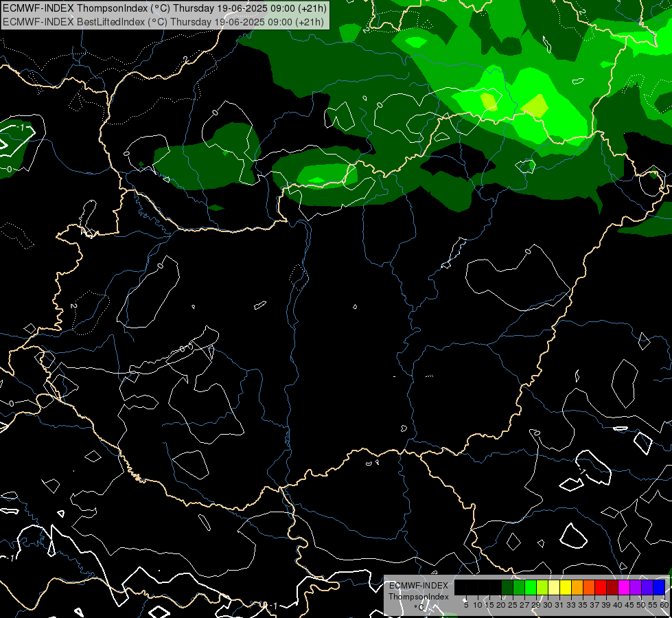Viewport: 672px width, 618px height.
Task: Click legend scale value 30
Action: 548,605
